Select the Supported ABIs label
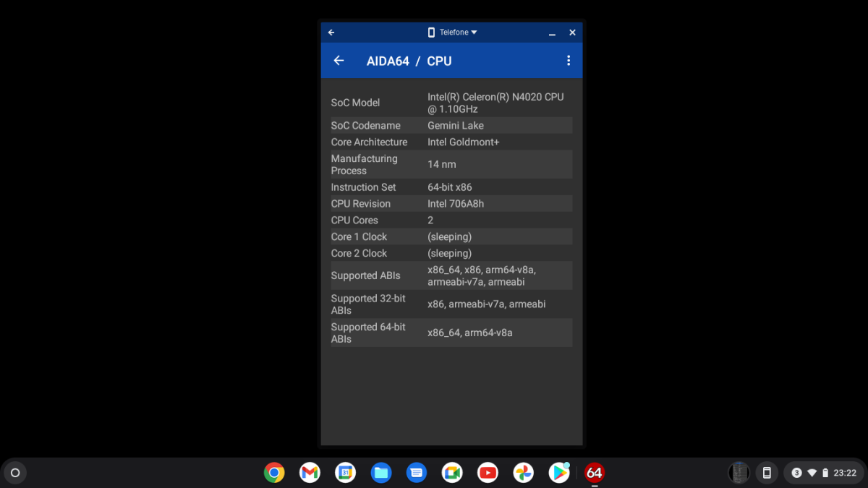This screenshot has width=868, height=488. point(365,275)
